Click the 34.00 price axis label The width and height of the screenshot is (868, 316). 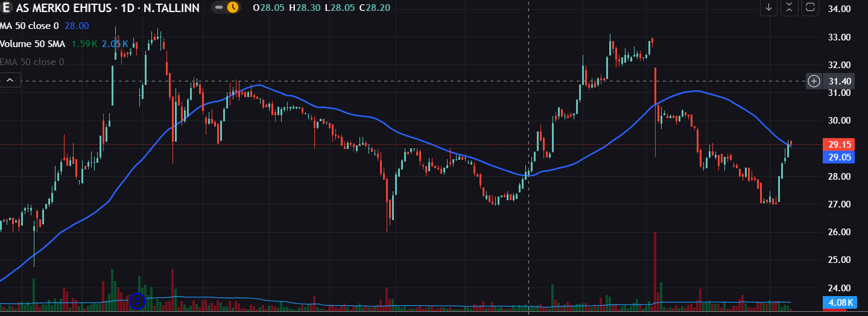pyautogui.click(x=840, y=9)
